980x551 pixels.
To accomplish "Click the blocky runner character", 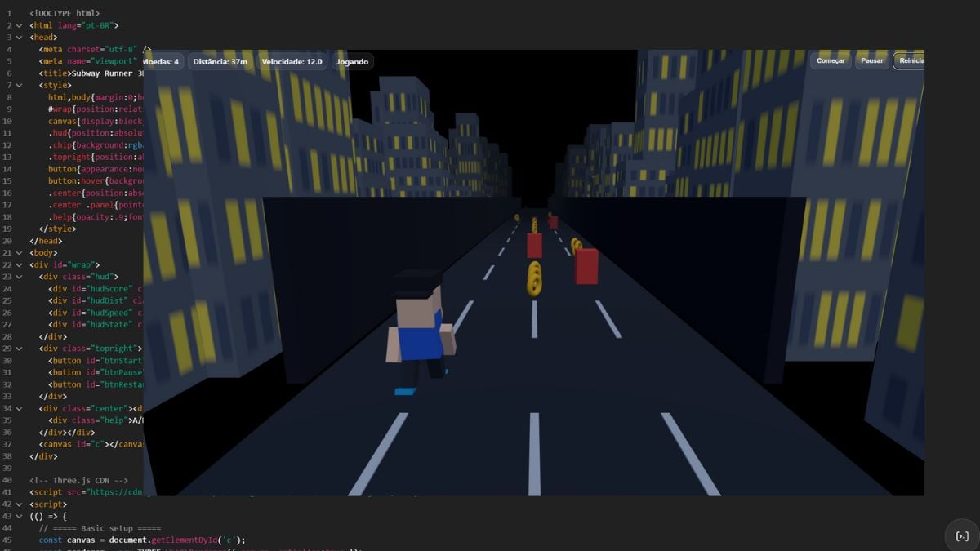I will pyautogui.click(x=420, y=332).
